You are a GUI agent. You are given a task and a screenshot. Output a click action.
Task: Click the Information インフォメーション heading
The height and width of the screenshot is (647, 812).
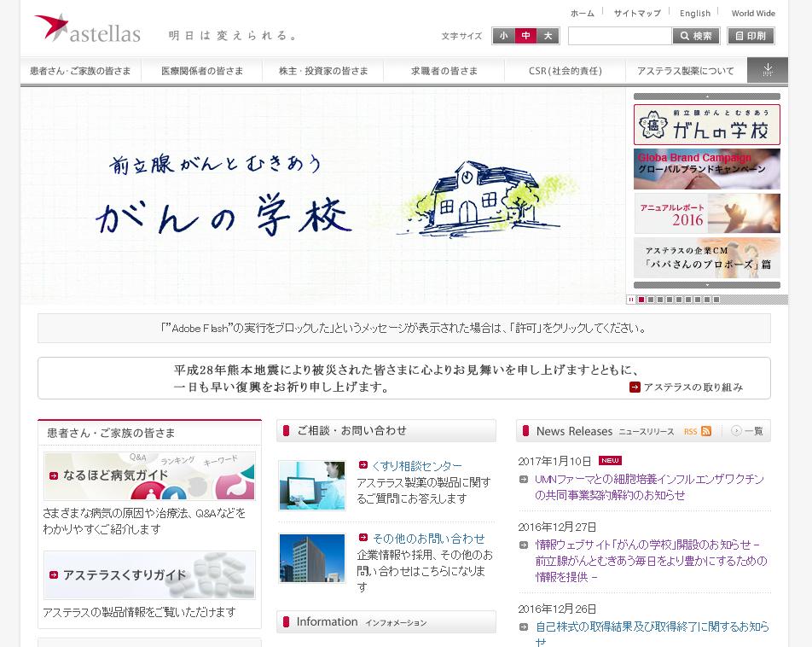click(386, 621)
